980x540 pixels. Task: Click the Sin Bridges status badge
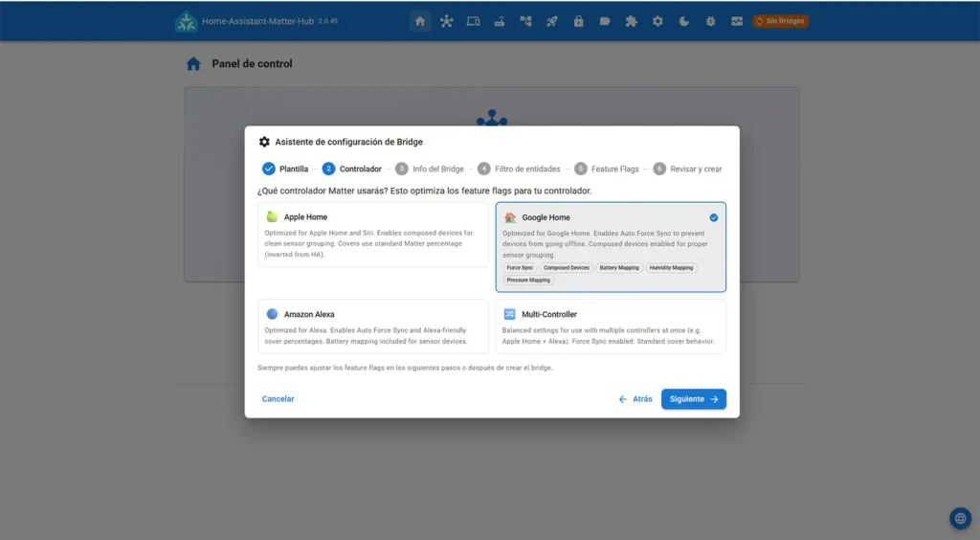[x=780, y=21]
